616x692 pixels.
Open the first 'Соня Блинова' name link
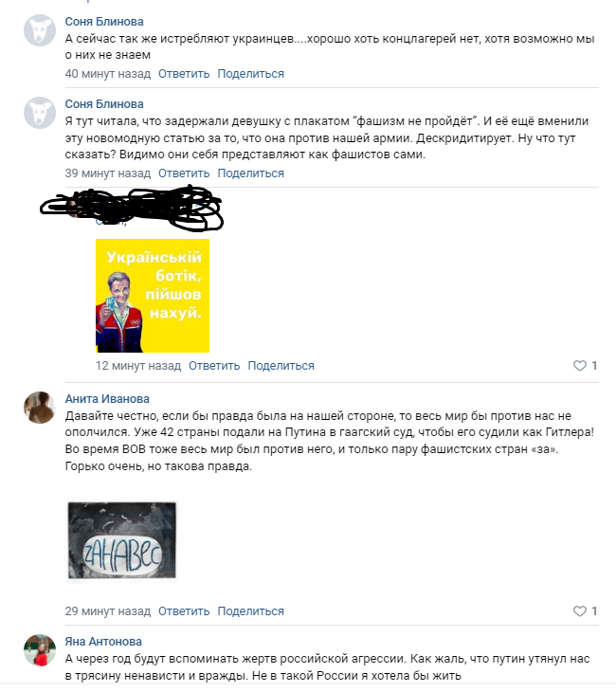[104, 22]
